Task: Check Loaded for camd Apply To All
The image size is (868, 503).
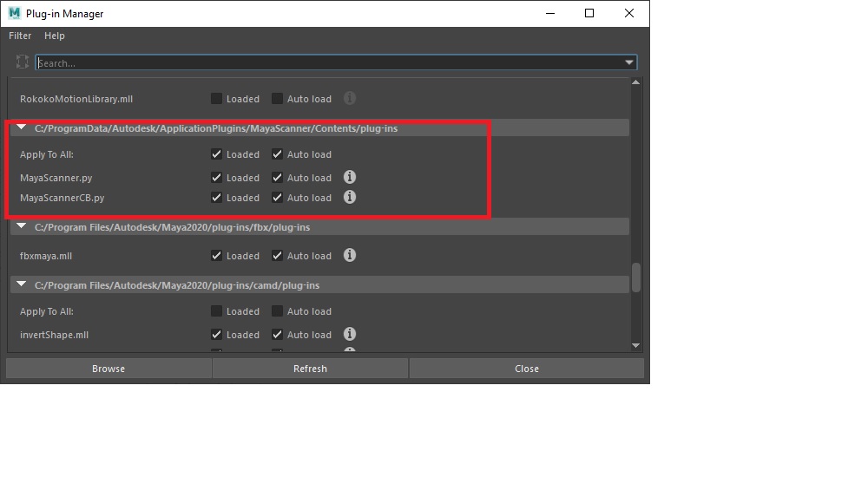Action: pos(216,311)
